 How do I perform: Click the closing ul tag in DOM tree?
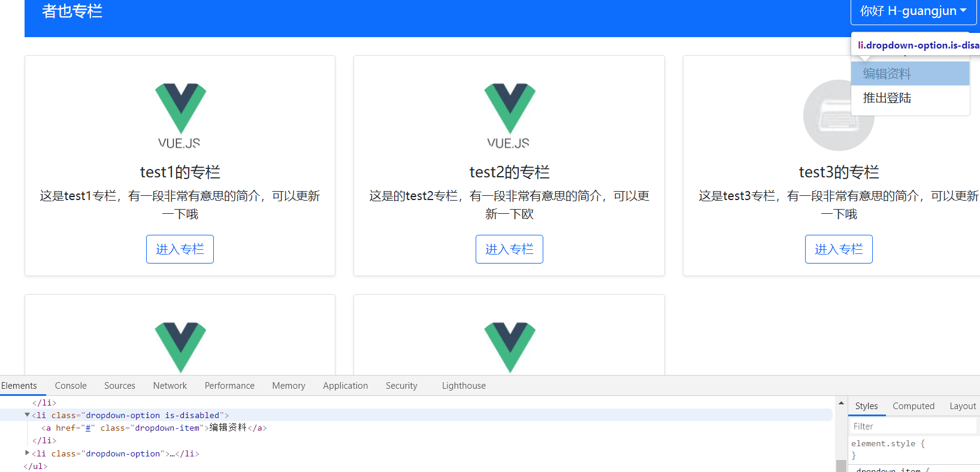tap(35, 466)
